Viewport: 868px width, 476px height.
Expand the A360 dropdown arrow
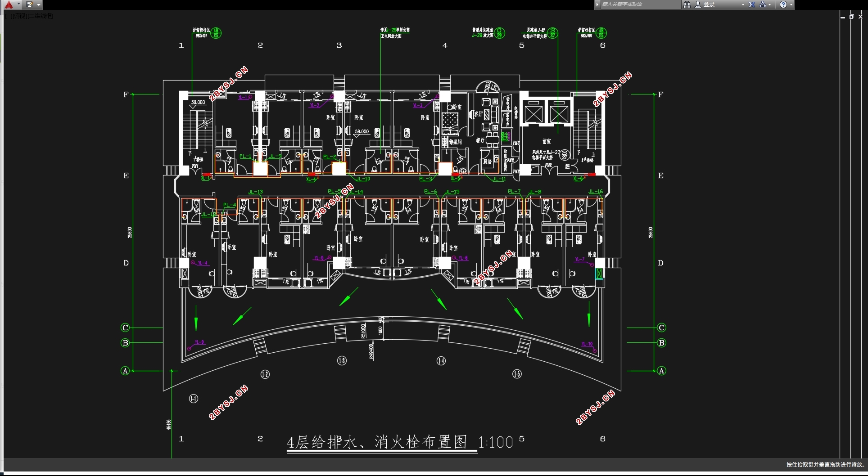pyautogui.click(x=770, y=4)
